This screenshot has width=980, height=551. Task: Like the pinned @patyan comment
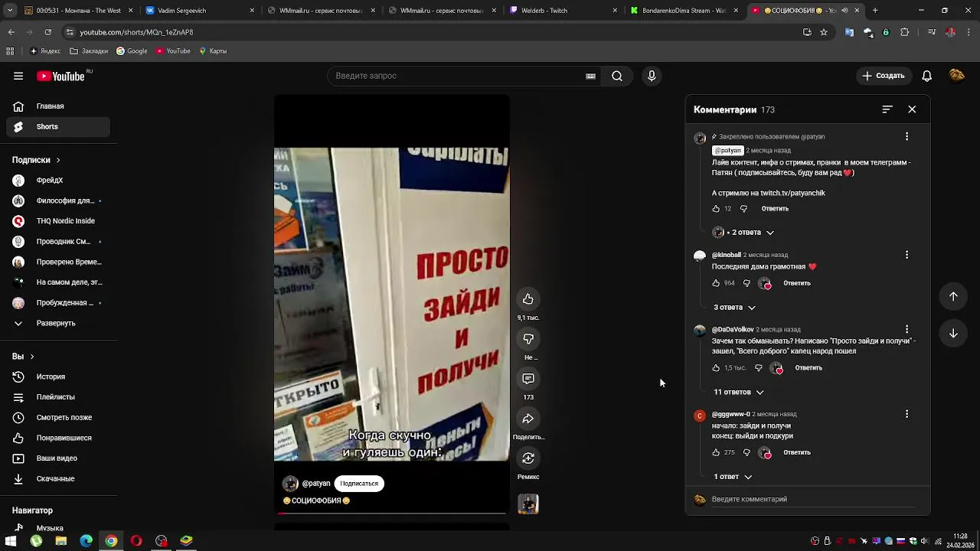coord(717,209)
